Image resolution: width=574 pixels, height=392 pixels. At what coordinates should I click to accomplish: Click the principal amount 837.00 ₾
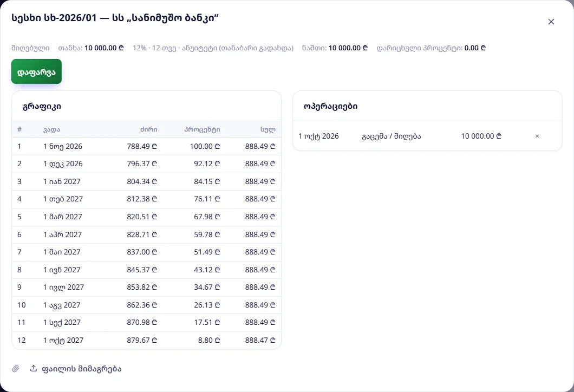[x=142, y=252]
